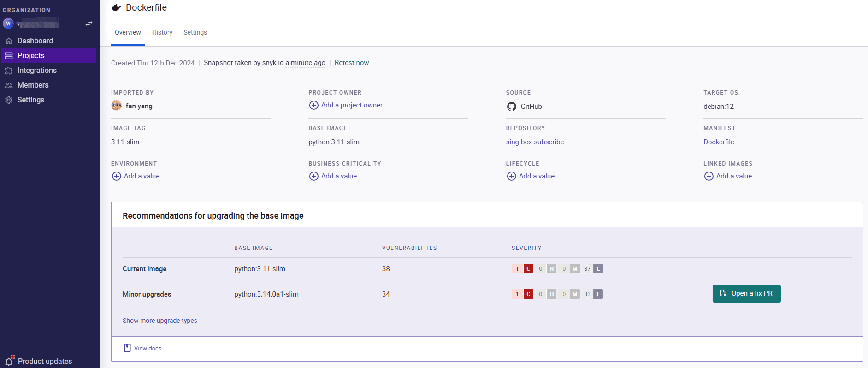Open Integrations page
The width and height of the screenshot is (868, 368).
pos(49,71)
